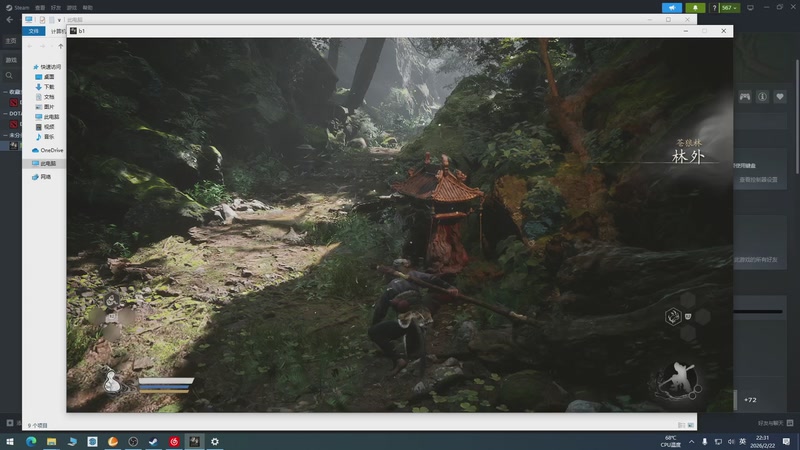Viewport: 800px width, 450px height.
Task: Open the green Steam notifications bell
Action: click(x=695, y=8)
